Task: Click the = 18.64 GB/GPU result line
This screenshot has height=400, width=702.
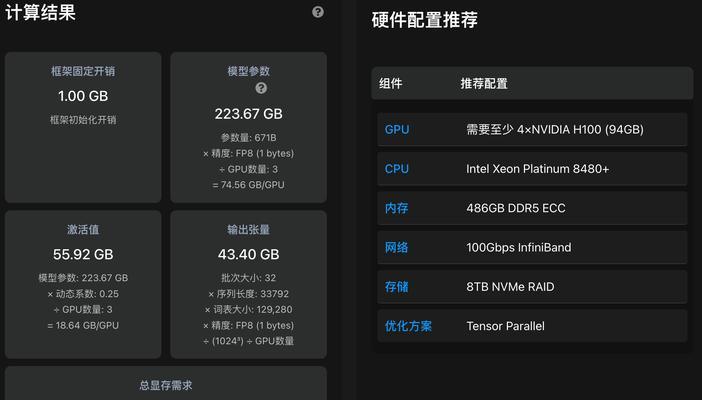Action: click(x=83, y=325)
